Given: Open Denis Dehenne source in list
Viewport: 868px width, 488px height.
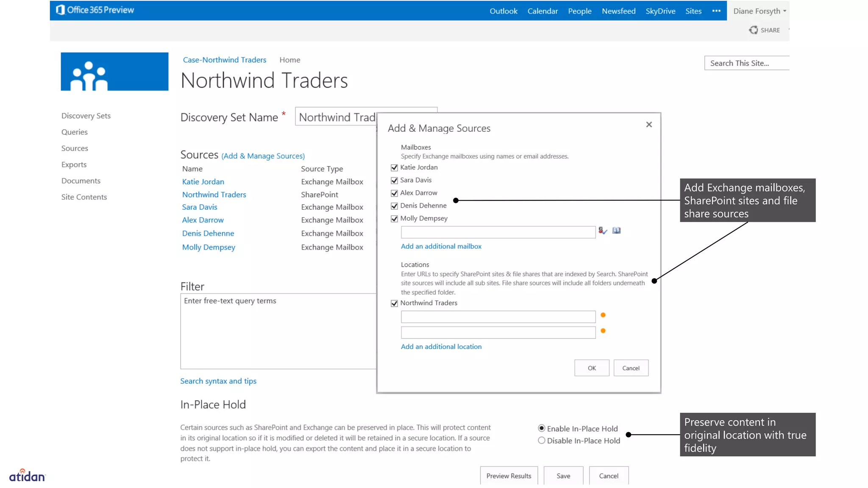Looking at the screenshot, I should tap(208, 233).
